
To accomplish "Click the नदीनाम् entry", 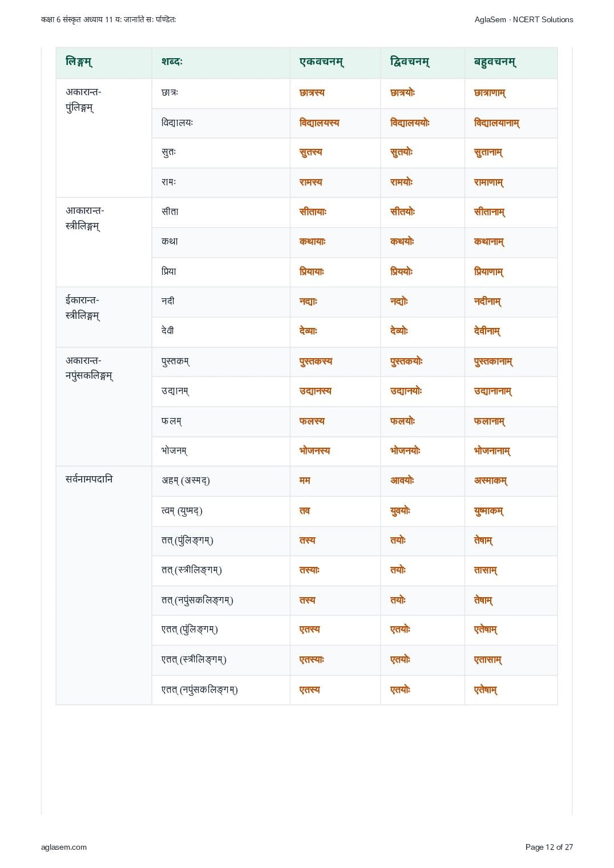I will pos(488,301).
